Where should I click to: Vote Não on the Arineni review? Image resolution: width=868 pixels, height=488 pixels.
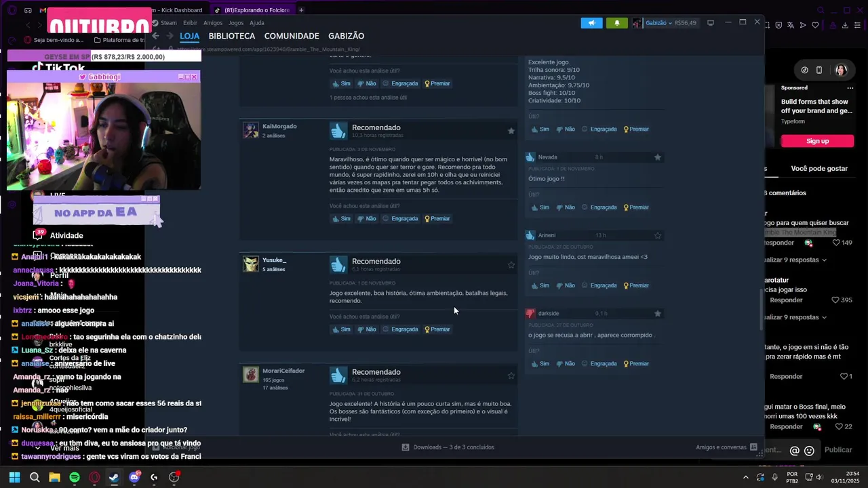(565, 285)
